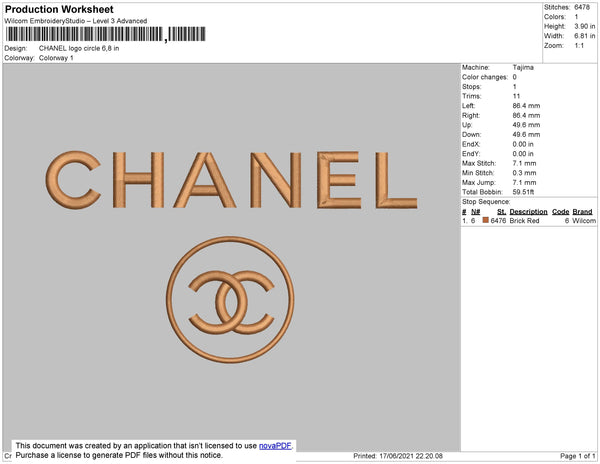The width and height of the screenshot is (600, 464).
Task: Click 'Purchase a license to generate PDF files' notice
Action: coord(119,455)
